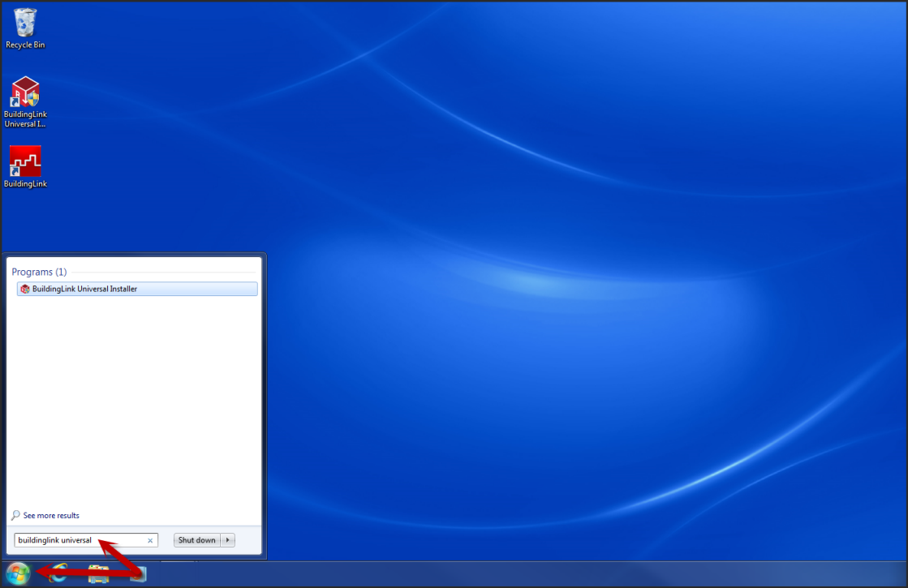908x588 pixels.
Task: Open See more results link
Action: pyautogui.click(x=51, y=516)
